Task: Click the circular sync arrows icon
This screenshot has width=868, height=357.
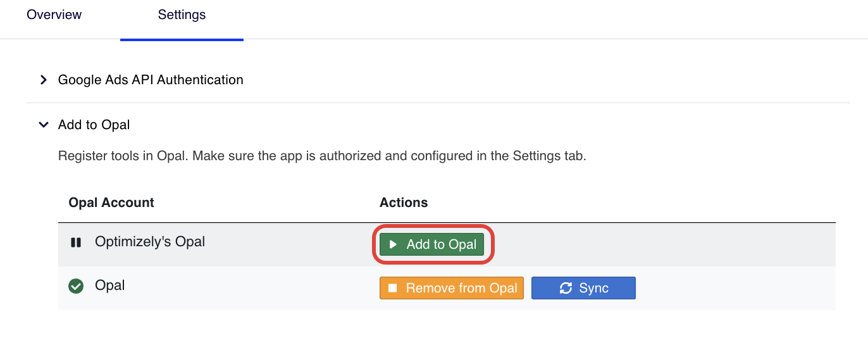Action: click(566, 288)
